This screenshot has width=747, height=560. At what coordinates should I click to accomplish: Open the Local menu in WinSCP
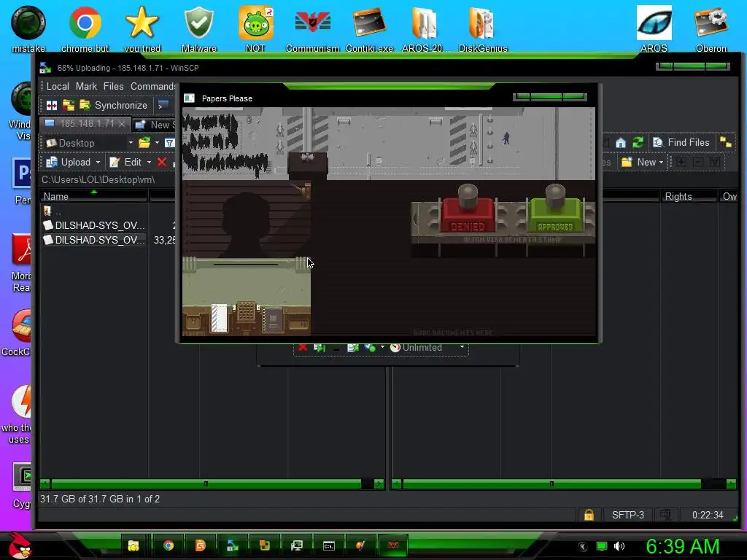point(58,86)
